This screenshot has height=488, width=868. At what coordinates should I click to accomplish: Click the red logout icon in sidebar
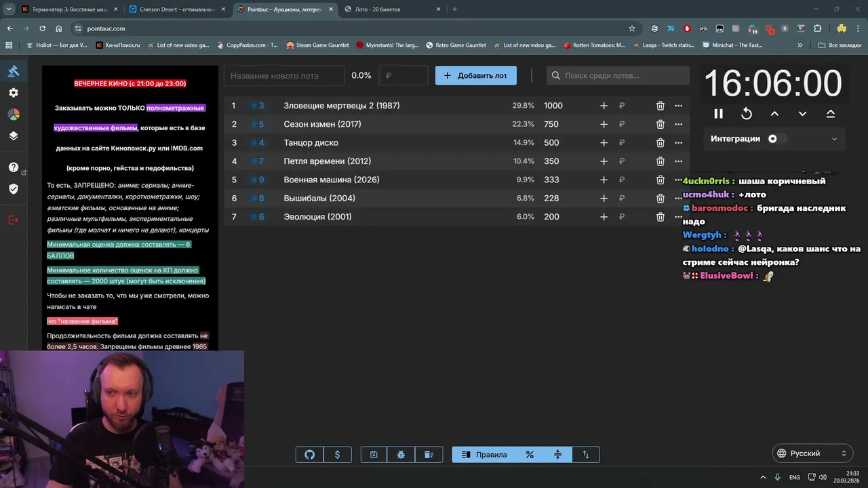14,220
